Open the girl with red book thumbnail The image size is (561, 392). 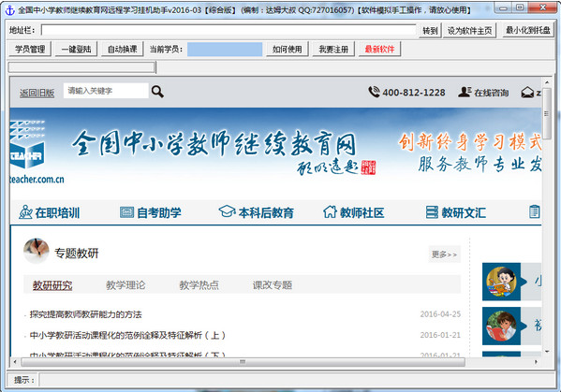pyautogui.click(x=501, y=326)
